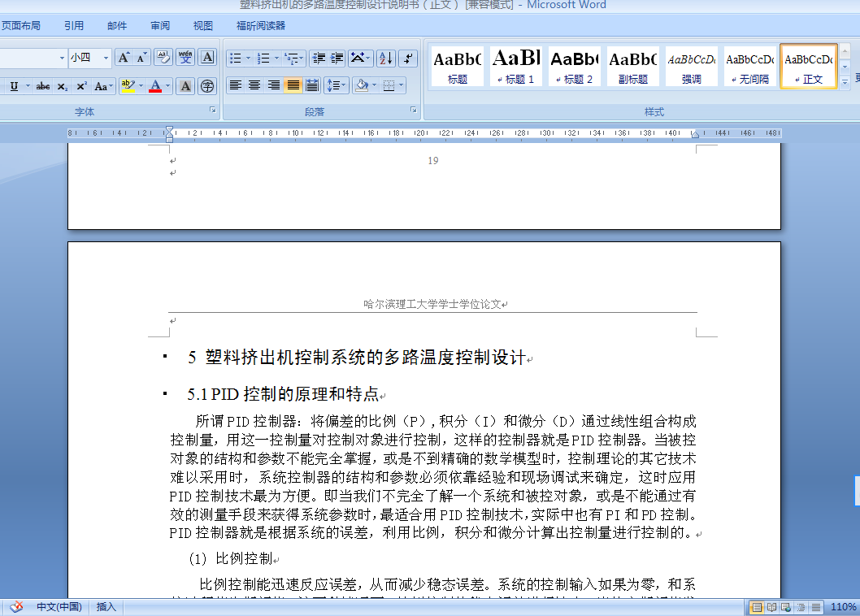The height and width of the screenshot is (616, 860).
Task: Select the Enclose Characters icon
Action: point(207,85)
